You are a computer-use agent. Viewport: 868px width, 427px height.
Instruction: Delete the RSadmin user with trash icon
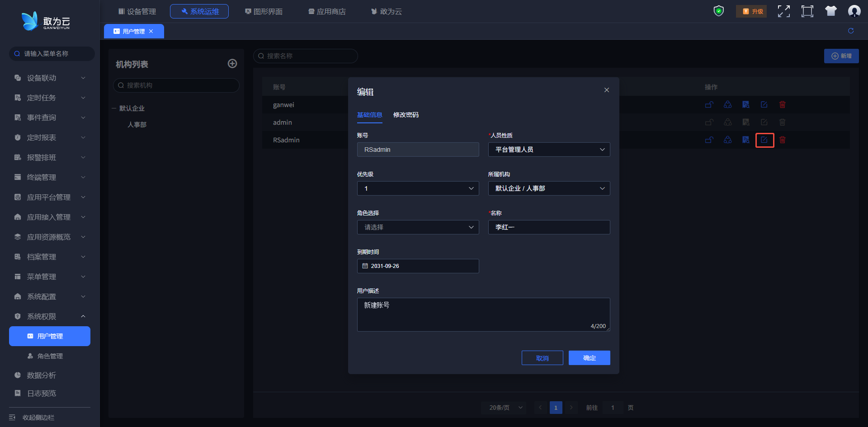(x=782, y=140)
